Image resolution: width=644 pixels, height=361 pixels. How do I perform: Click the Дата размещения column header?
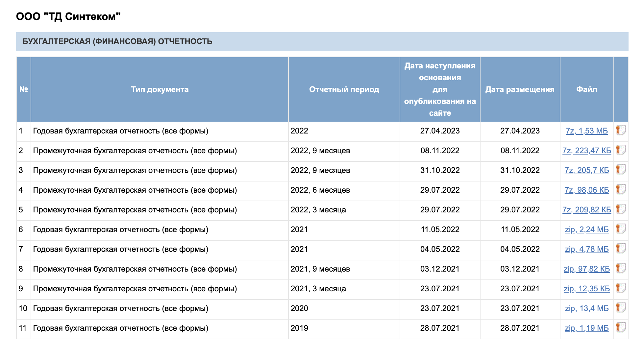click(x=520, y=89)
